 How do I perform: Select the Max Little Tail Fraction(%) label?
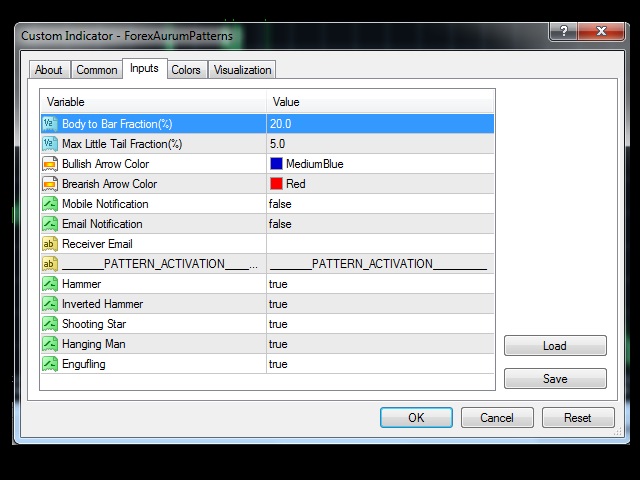[122, 144]
